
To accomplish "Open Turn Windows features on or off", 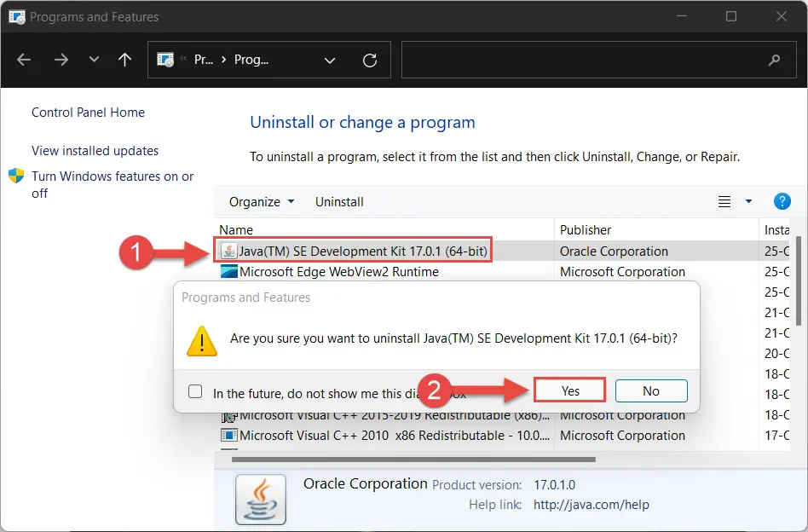I will 113,184.
